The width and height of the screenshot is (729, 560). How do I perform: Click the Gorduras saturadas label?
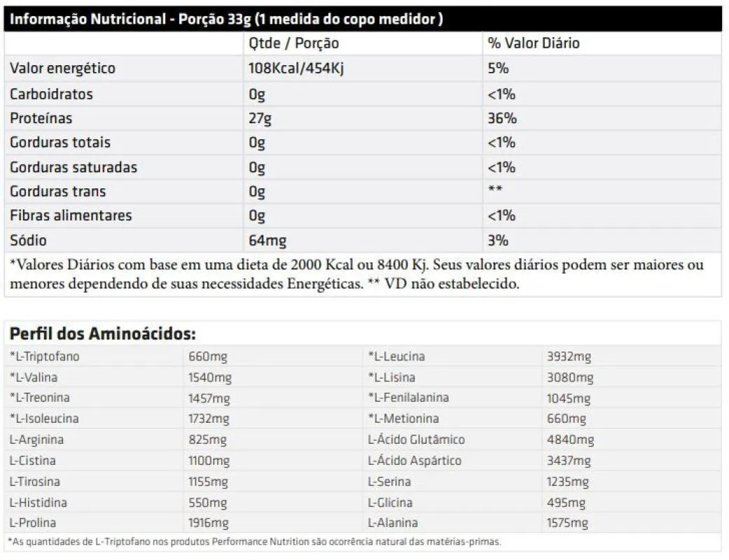74,167
